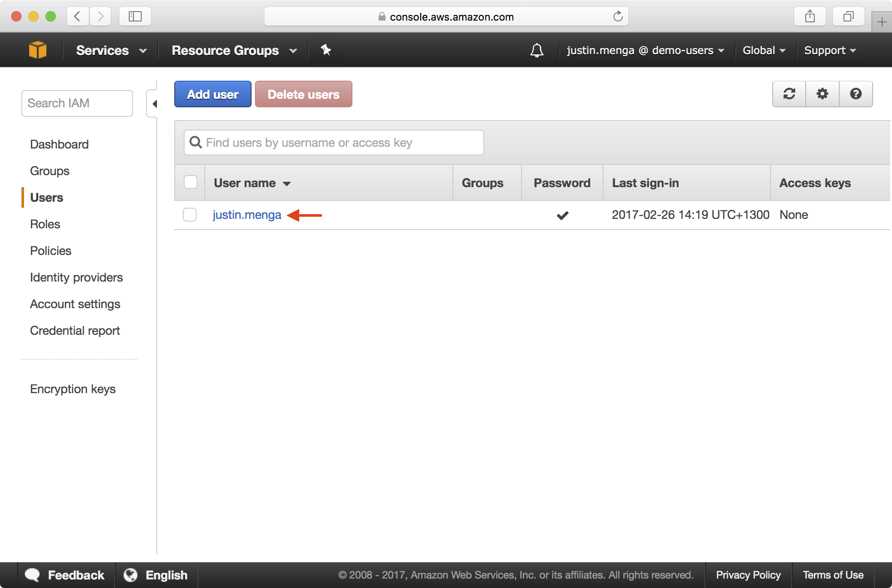Screen dimensions: 892x588
Task: Click the Delete users button
Action: coord(303,94)
